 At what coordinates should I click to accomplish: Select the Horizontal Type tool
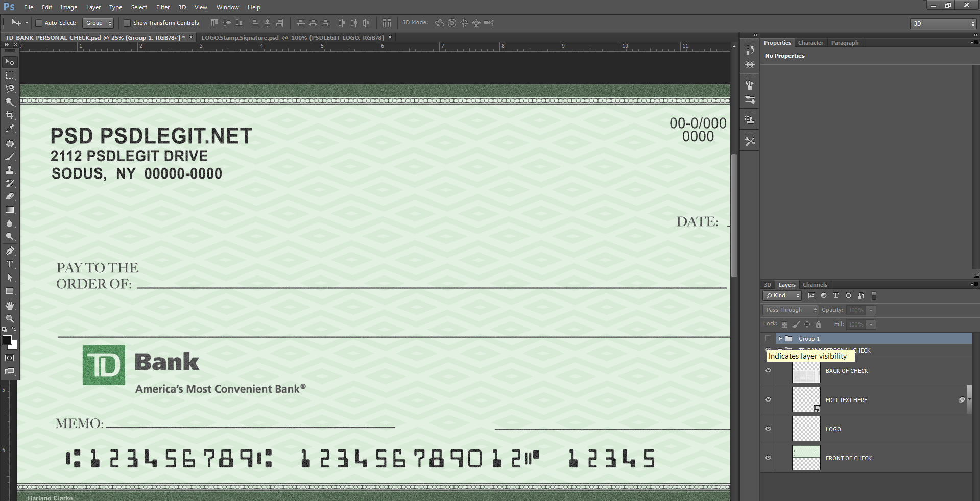[x=10, y=264]
